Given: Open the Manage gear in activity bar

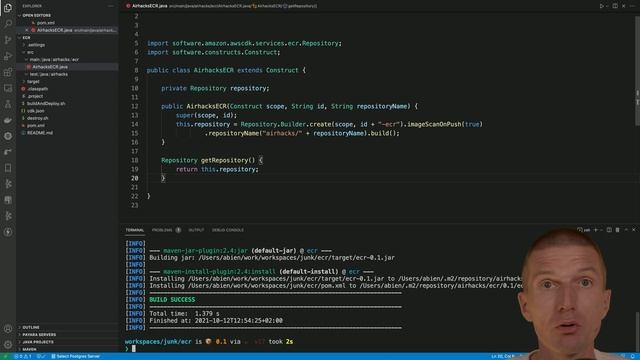Looking at the screenshot, I should coord(8,344).
